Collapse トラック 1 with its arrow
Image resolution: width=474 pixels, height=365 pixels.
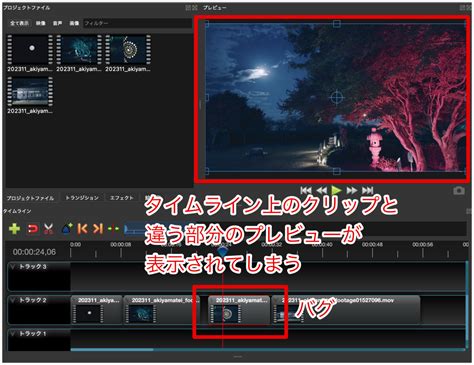(x=13, y=333)
